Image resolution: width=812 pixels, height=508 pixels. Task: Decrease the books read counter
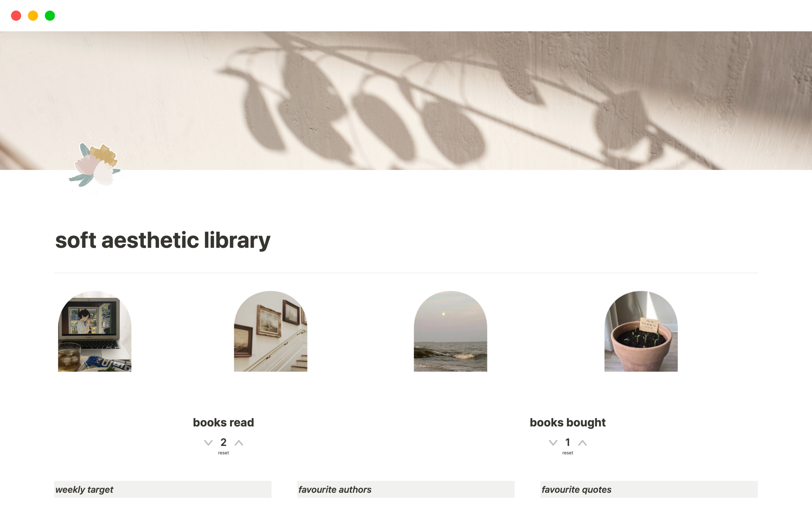(x=208, y=443)
